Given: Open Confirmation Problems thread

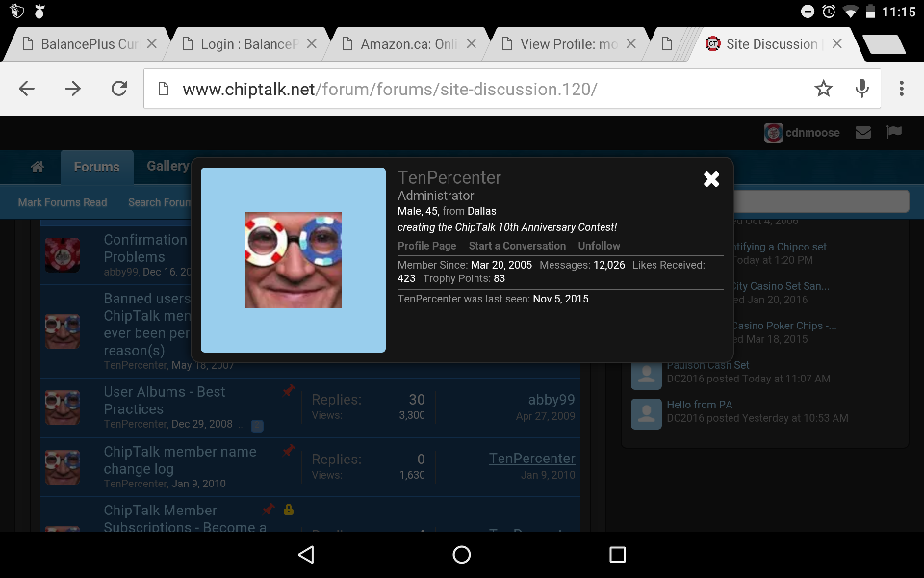Looking at the screenshot, I should coord(145,249).
